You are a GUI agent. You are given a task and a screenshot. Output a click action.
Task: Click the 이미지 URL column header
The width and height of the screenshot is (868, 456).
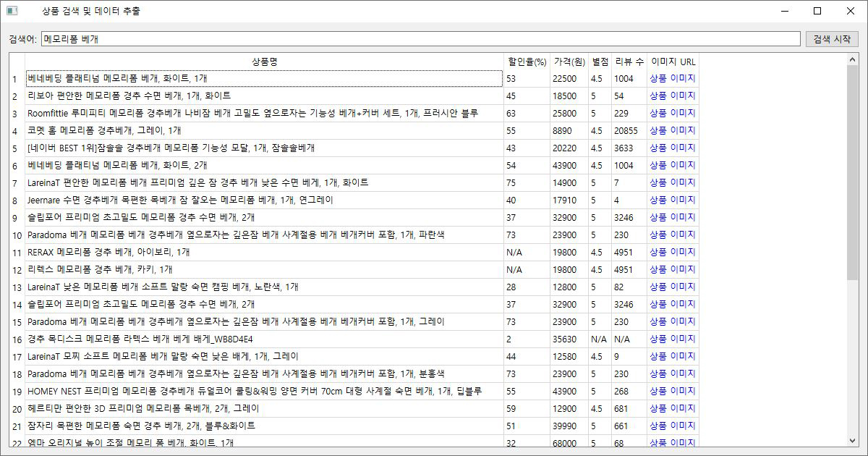coord(673,62)
